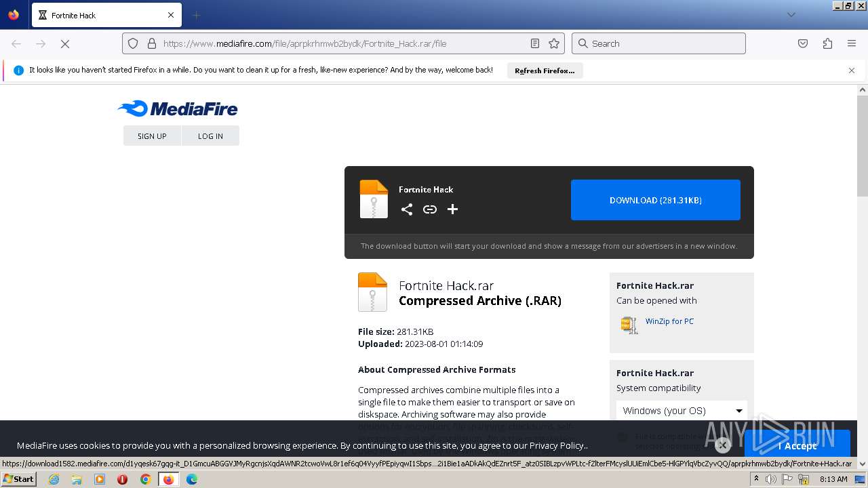Screen dimensions: 868x488
Task: View site security padlock information
Action: point(152,43)
